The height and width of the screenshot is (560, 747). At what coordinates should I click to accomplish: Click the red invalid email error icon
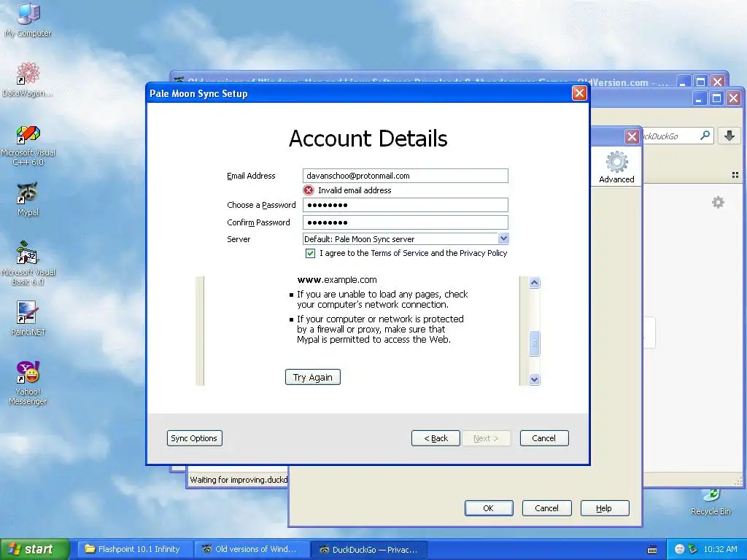click(309, 190)
